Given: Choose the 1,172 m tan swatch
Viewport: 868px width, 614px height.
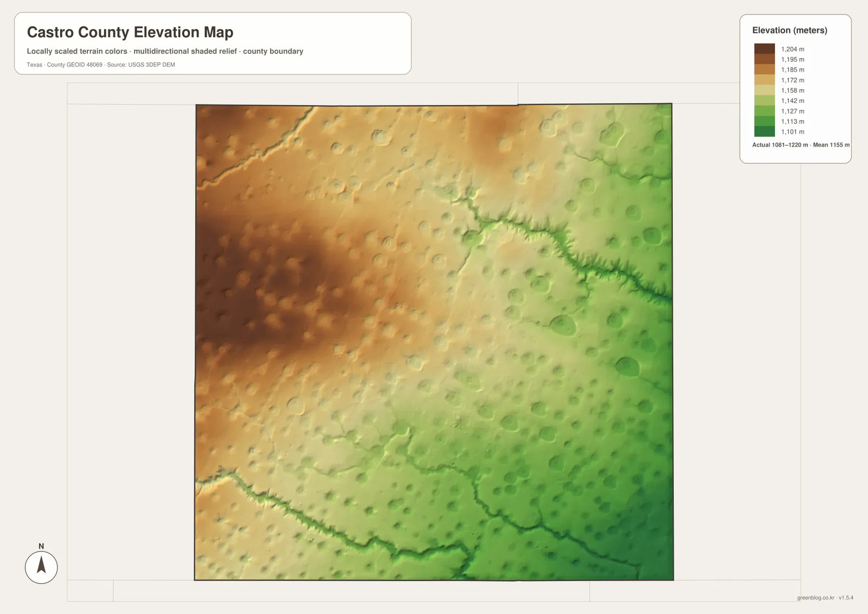Looking at the screenshot, I should click(x=764, y=80).
